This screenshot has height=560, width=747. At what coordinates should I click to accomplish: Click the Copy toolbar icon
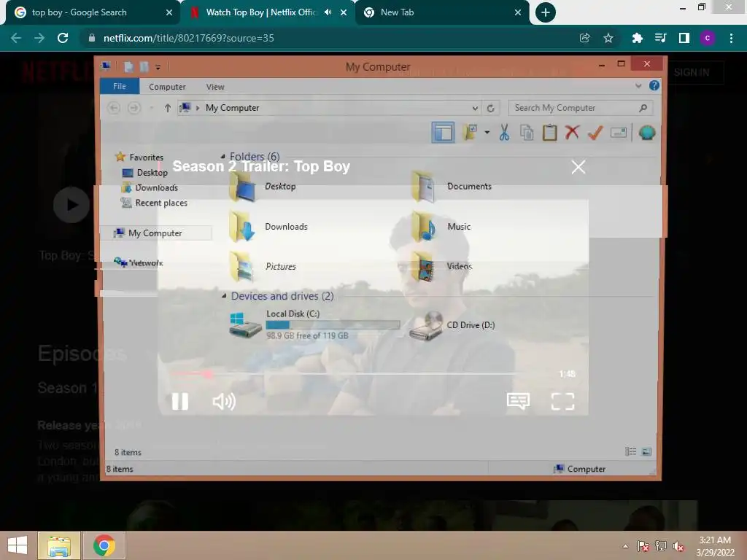(527, 133)
